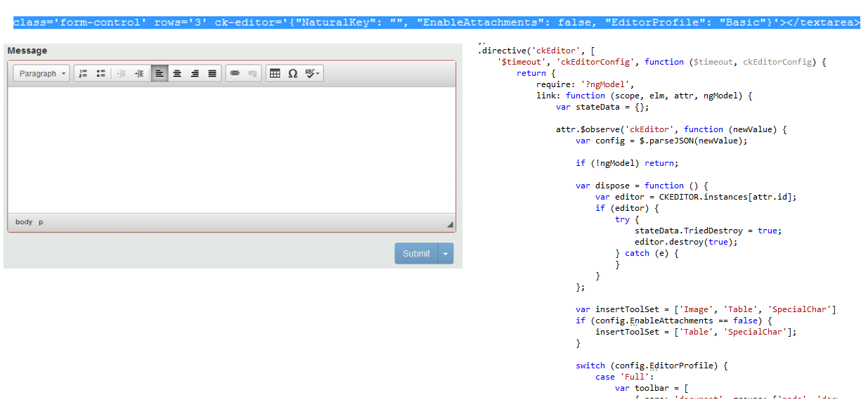
Task: Insert a special character with Omega icon
Action: pos(292,73)
